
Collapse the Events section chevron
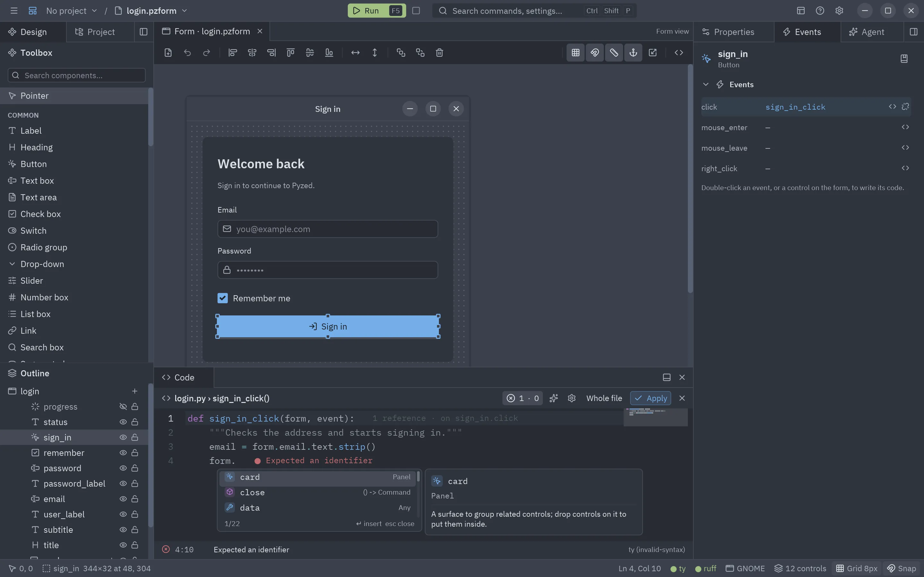coord(706,84)
